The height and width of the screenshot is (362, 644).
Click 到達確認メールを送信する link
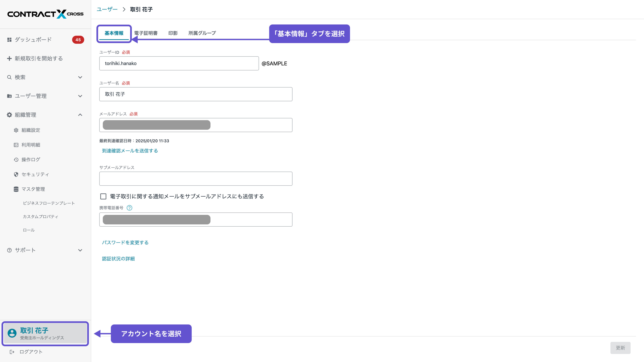coord(130,151)
